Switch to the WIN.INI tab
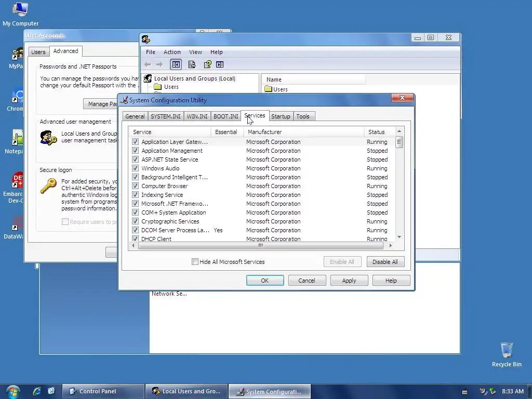 point(197,116)
